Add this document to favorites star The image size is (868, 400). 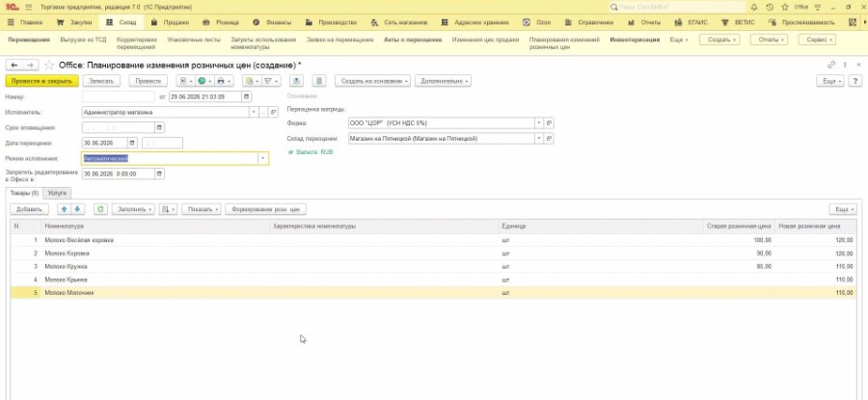point(49,66)
